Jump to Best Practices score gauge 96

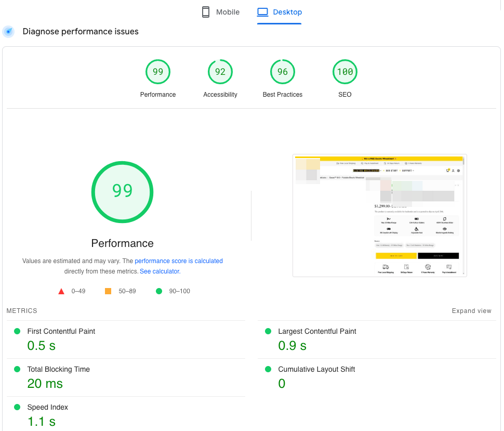click(283, 72)
